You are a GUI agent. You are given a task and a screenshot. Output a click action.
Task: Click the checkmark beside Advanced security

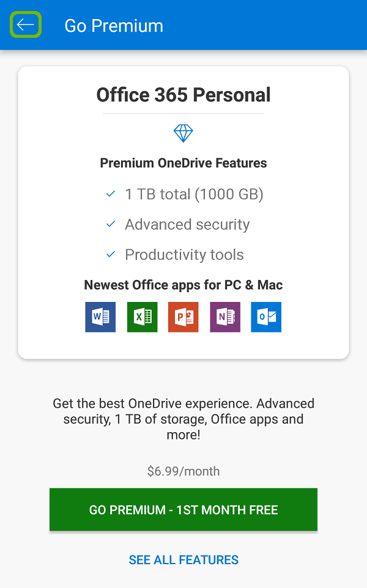coord(111,224)
